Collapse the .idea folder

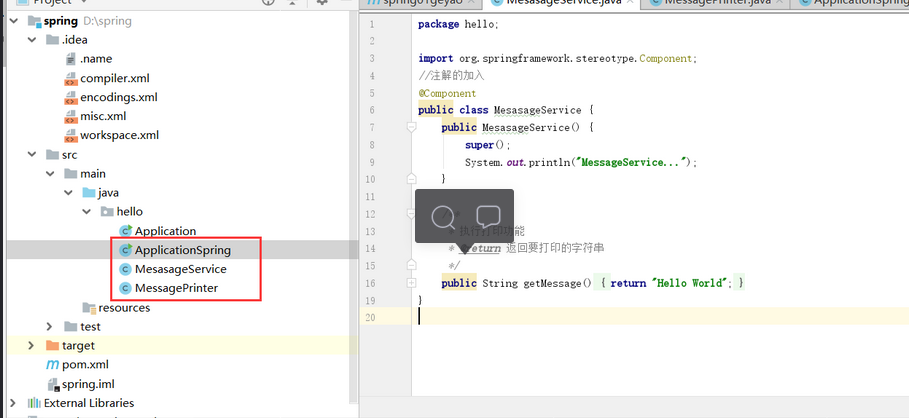click(x=31, y=40)
